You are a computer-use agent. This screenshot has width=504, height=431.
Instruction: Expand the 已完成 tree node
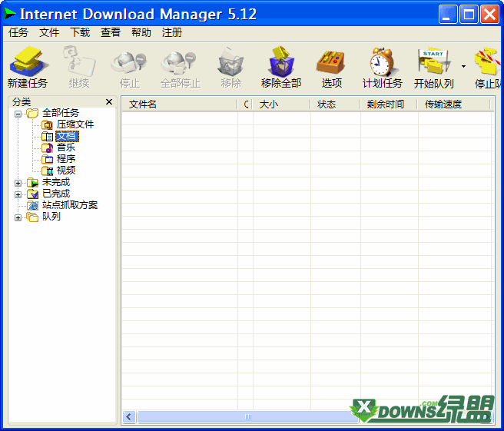tap(18, 195)
